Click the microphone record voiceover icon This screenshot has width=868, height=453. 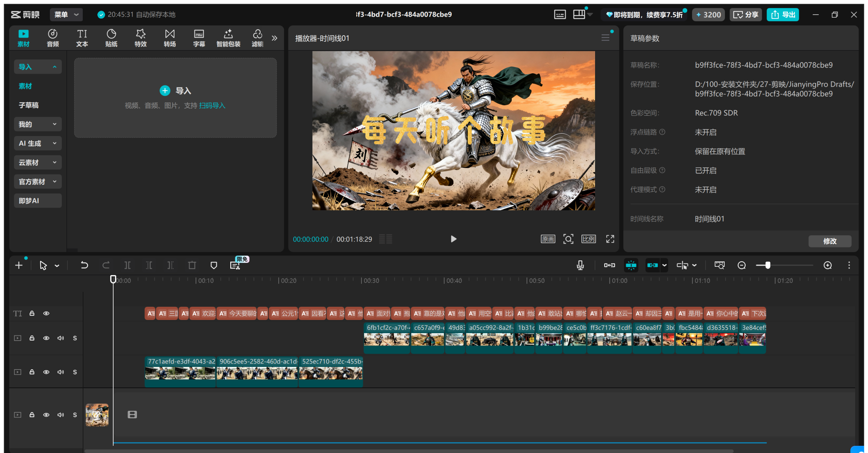(580, 265)
